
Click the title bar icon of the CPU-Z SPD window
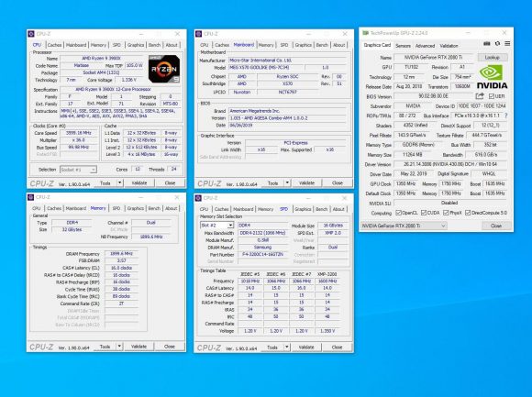point(198,198)
